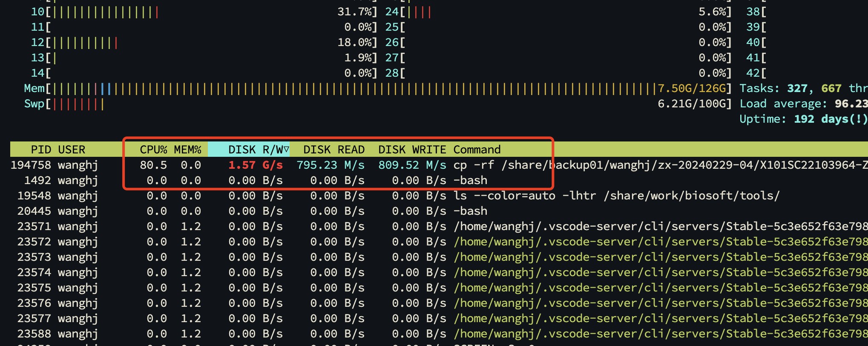
Task: Click the CPU 38 meter label
Action: pyautogui.click(x=753, y=12)
